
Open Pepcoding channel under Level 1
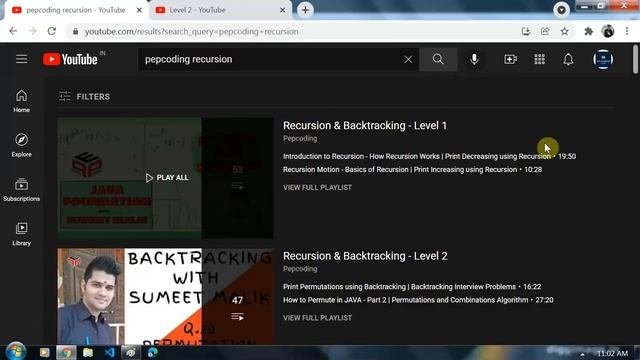coord(300,138)
